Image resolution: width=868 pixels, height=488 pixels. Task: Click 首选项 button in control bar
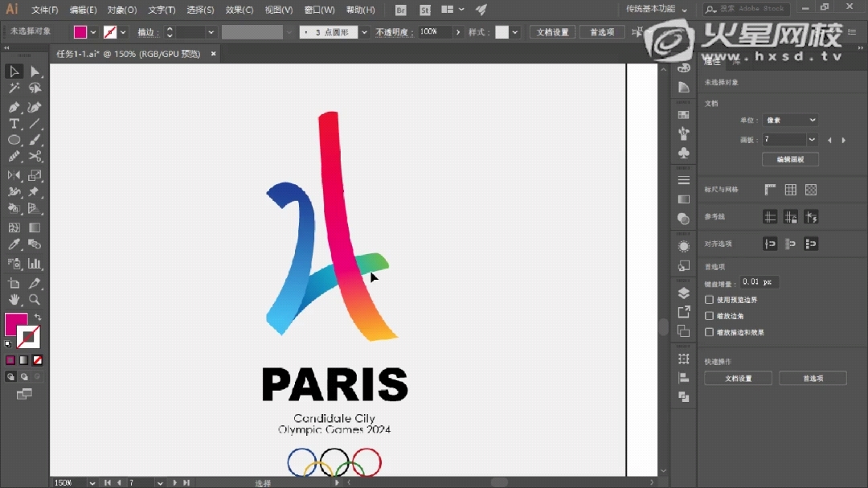coord(602,32)
